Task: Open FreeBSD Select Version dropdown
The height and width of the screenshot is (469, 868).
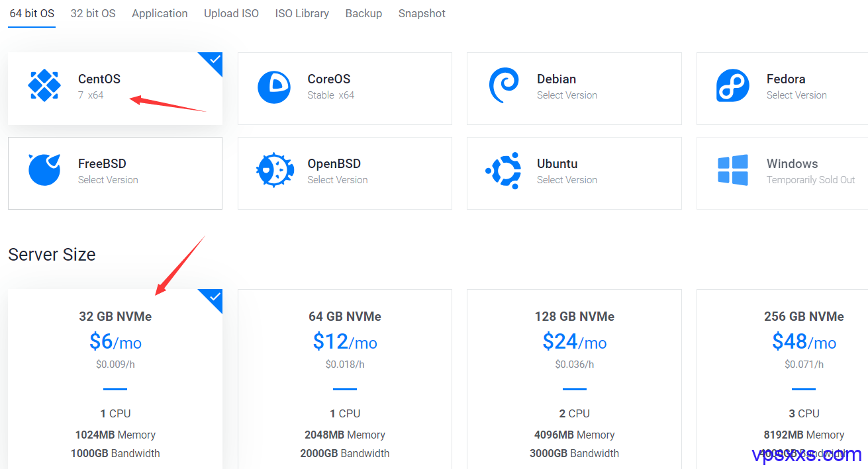Action: pos(108,180)
